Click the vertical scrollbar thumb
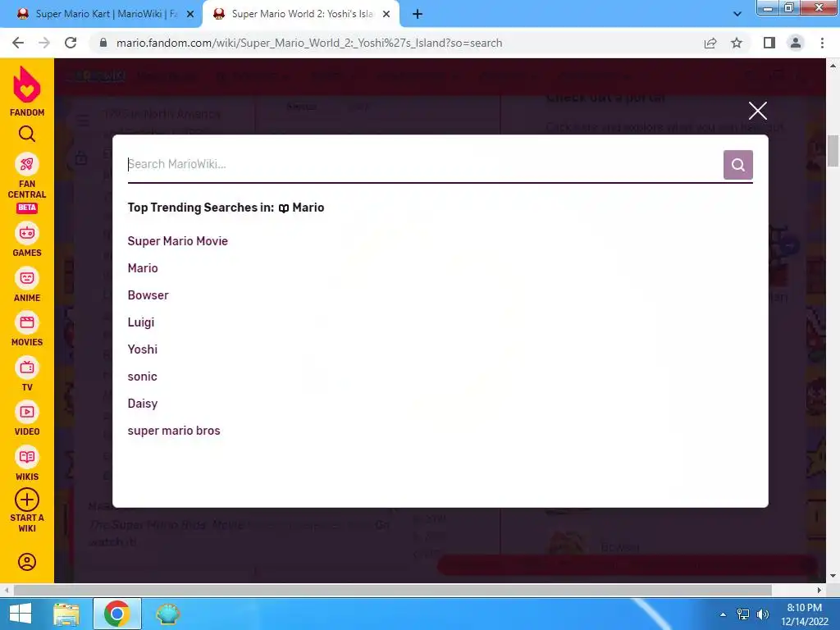The width and height of the screenshot is (840, 630). click(833, 151)
